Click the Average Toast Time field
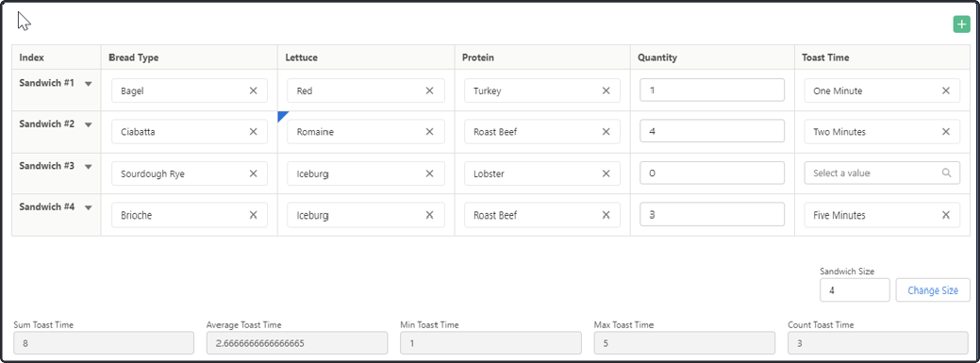 297,343
